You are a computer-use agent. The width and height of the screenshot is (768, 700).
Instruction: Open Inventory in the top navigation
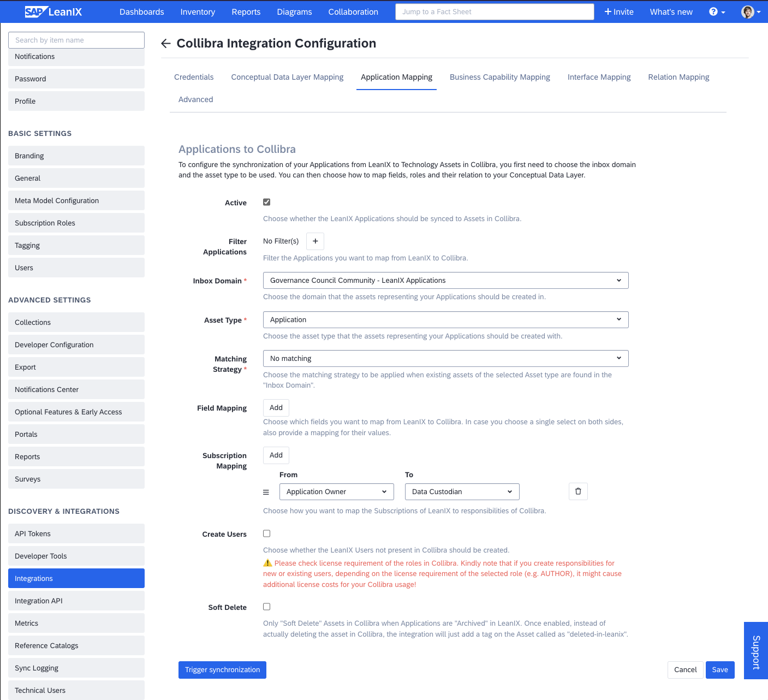coord(198,12)
